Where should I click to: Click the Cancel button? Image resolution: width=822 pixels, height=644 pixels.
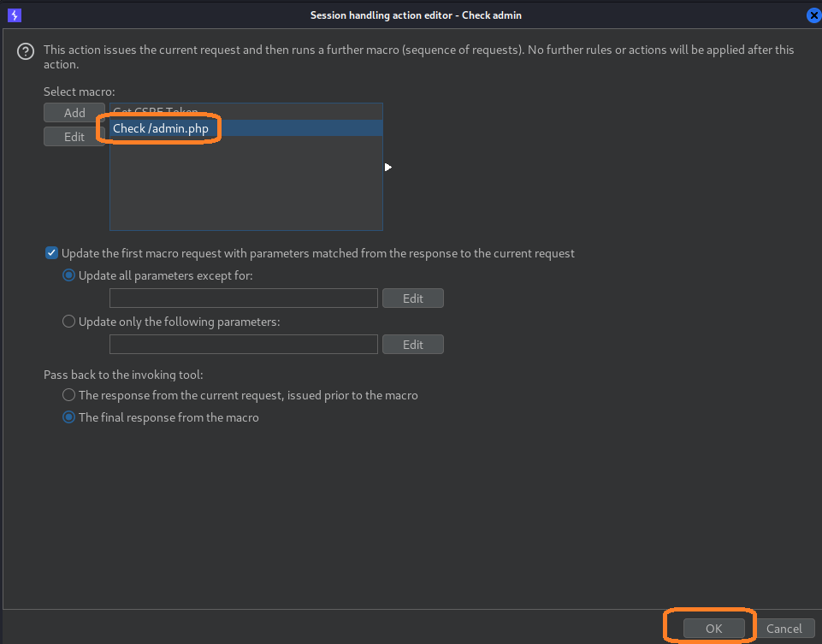(x=784, y=628)
